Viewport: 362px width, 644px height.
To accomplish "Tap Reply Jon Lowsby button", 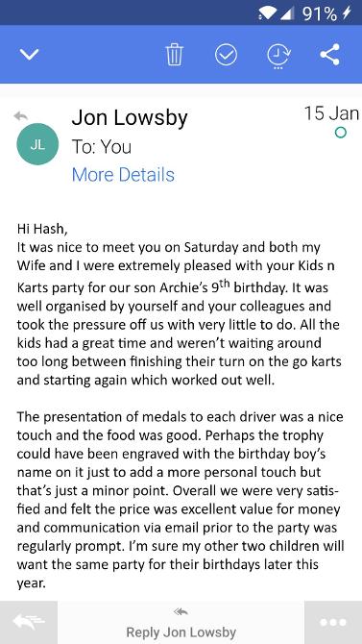I will 181,632.
